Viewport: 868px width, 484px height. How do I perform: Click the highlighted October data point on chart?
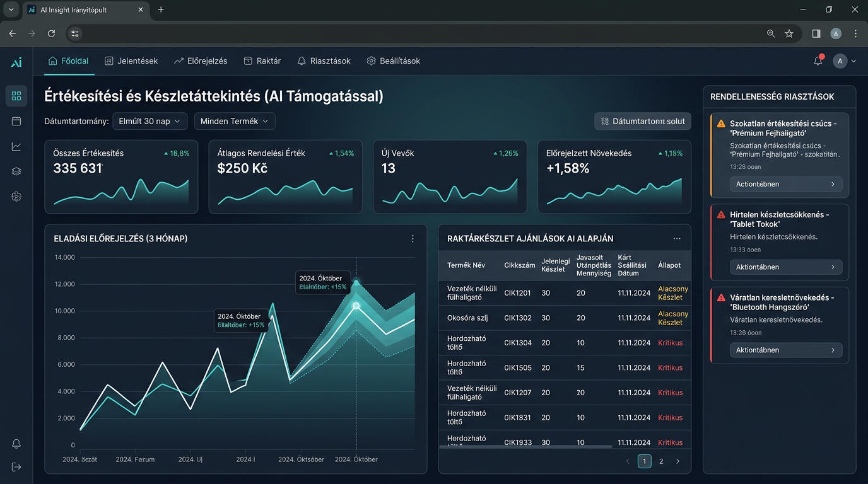point(356,305)
